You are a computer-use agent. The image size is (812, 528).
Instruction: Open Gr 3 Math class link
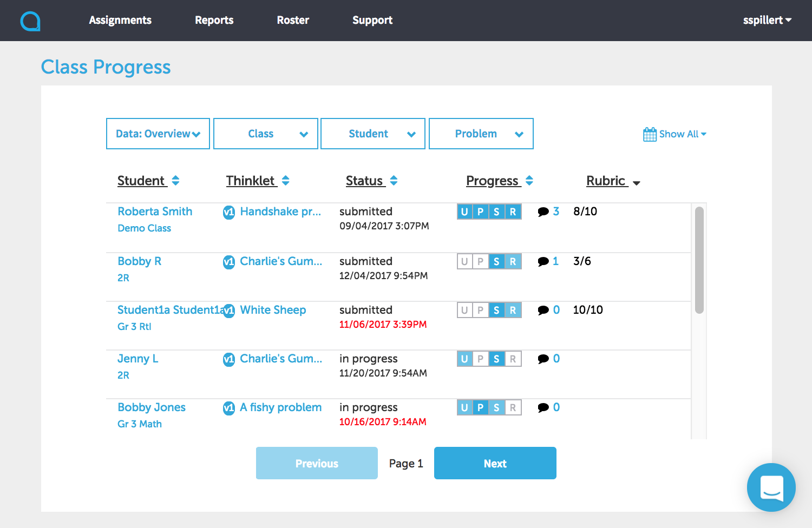(x=140, y=424)
